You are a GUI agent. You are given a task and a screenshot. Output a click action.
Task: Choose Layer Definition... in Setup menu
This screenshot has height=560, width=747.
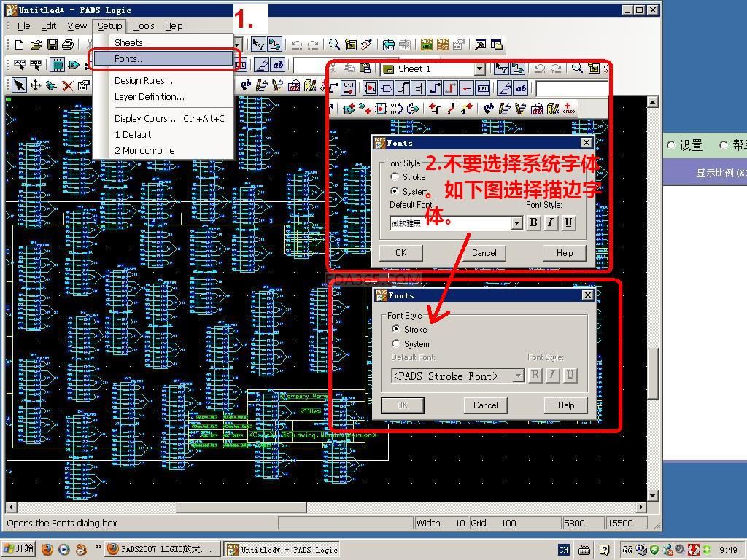pos(163,97)
